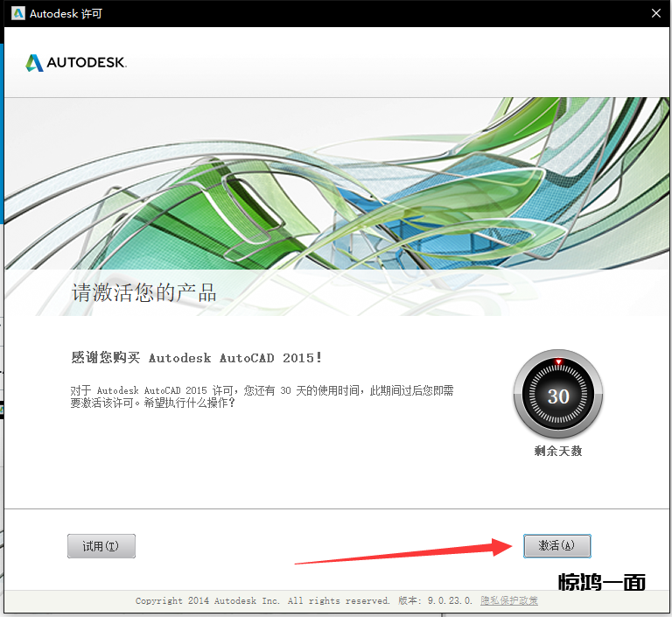Click the 版本 9.0.23.0 version text
The width and height of the screenshot is (672, 617).
pyautogui.click(x=435, y=600)
